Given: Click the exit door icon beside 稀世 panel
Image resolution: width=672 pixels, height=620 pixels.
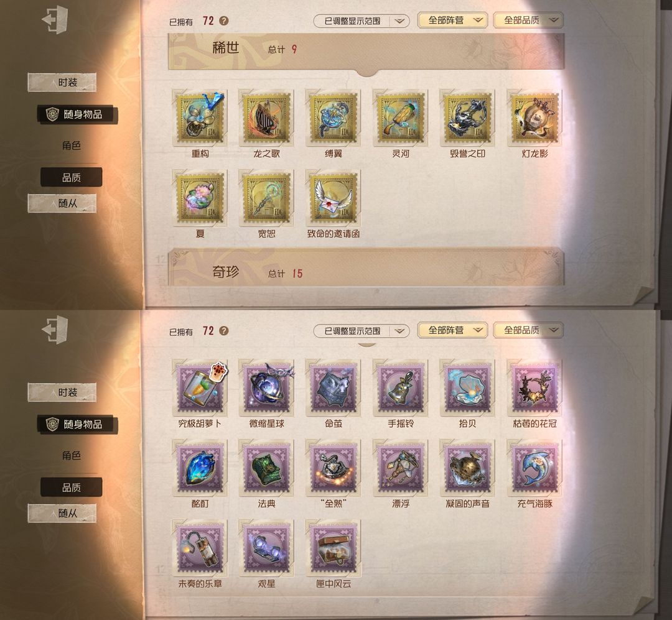Looking at the screenshot, I should [55, 20].
